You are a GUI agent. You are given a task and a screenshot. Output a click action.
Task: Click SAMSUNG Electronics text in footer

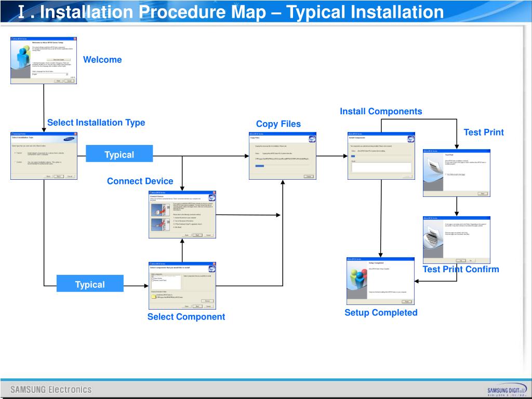pyautogui.click(x=51, y=390)
